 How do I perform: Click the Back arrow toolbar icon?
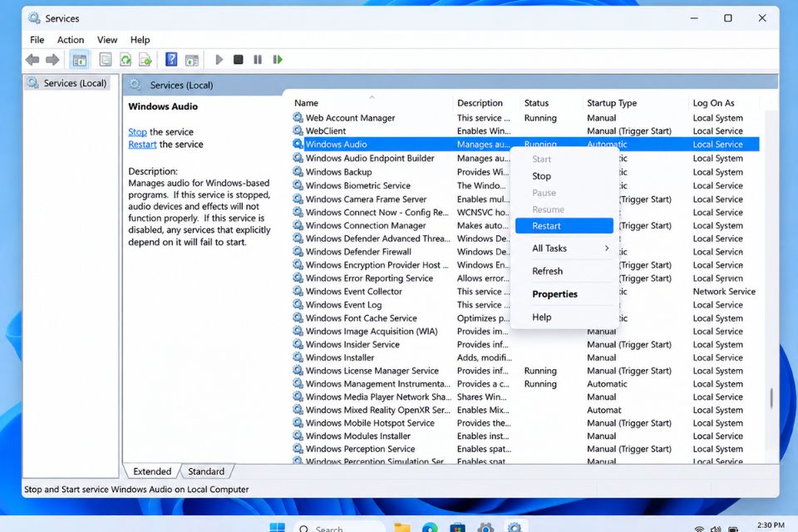[x=32, y=60]
